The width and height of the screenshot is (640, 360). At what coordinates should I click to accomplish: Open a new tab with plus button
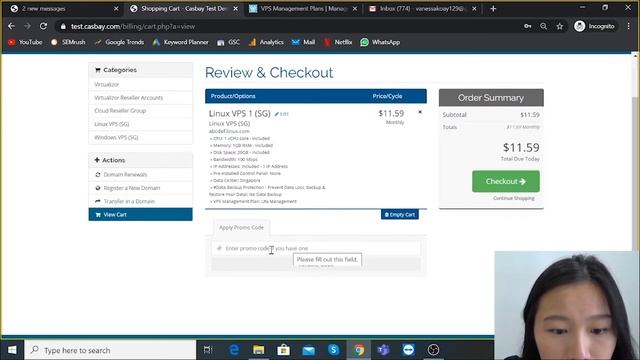493,9
